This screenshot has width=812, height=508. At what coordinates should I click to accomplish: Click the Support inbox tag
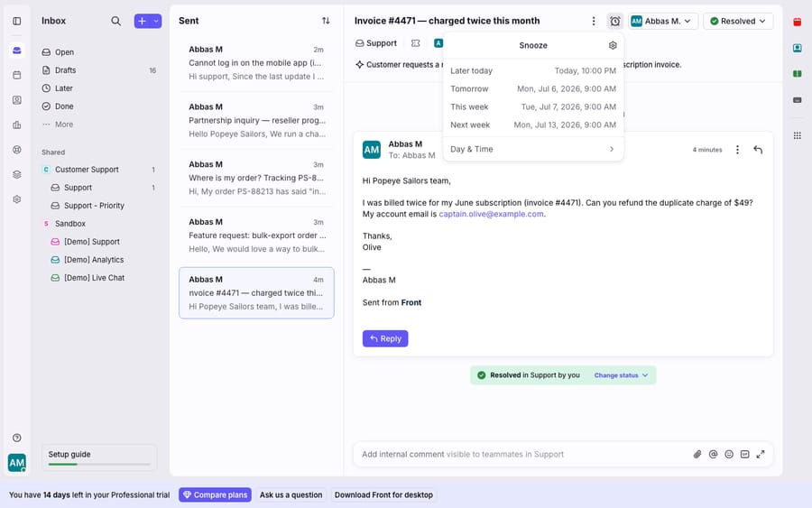(376, 43)
